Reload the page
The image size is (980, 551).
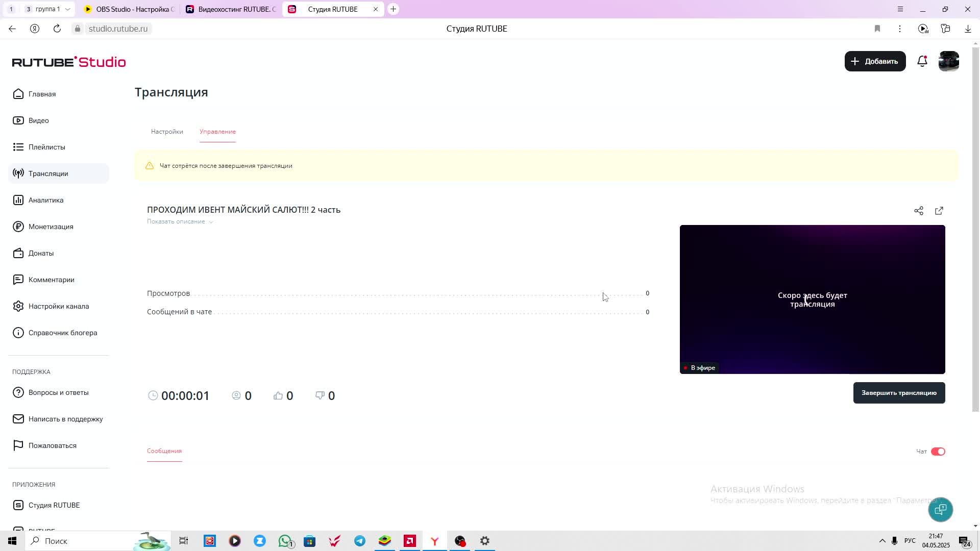click(x=57, y=29)
